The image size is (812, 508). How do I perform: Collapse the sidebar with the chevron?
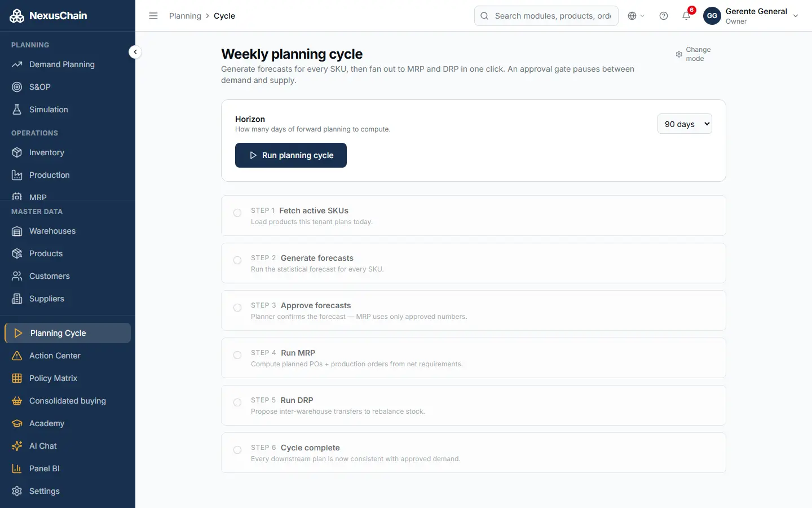coord(135,52)
